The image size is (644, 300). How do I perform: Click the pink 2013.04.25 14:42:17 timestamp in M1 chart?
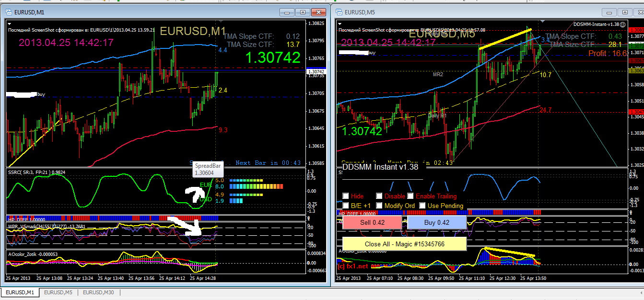(66, 43)
